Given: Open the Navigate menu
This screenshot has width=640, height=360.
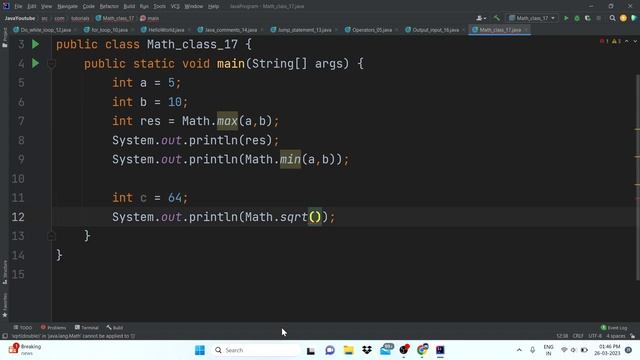Looking at the screenshot, I should coord(67,7).
